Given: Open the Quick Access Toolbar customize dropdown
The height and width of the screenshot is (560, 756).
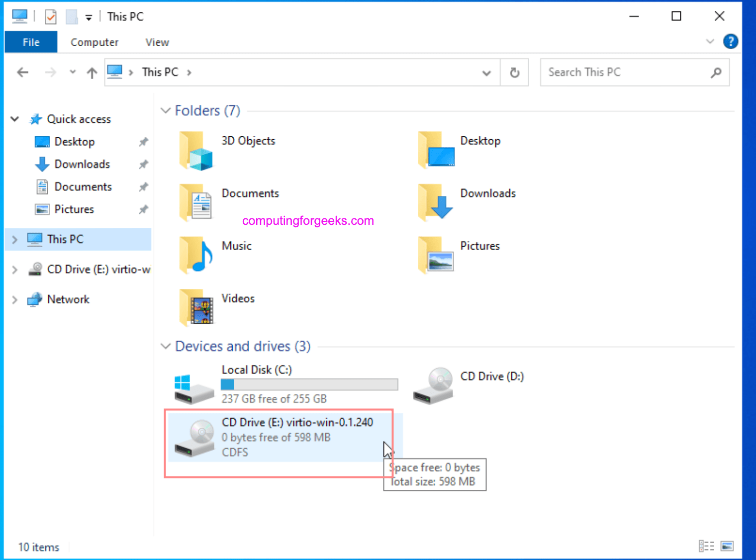Looking at the screenshot, I should coord(88,16).
